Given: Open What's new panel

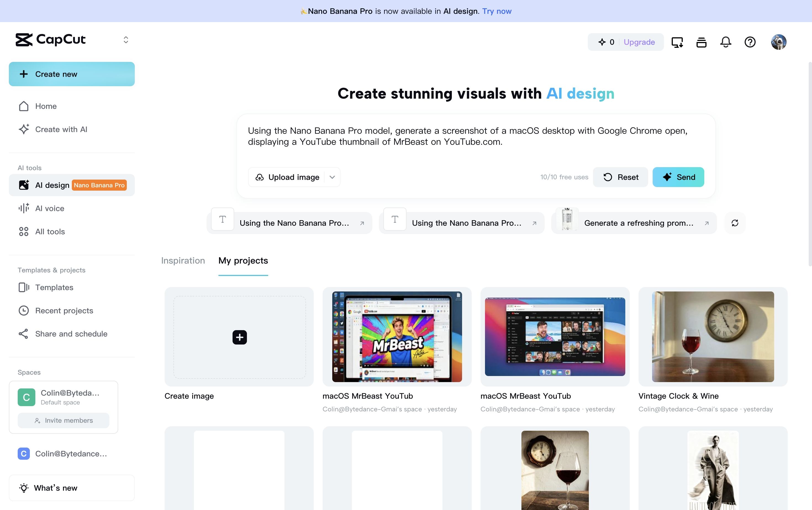Looking at the screenshot, I should click(x=72, y=488).
